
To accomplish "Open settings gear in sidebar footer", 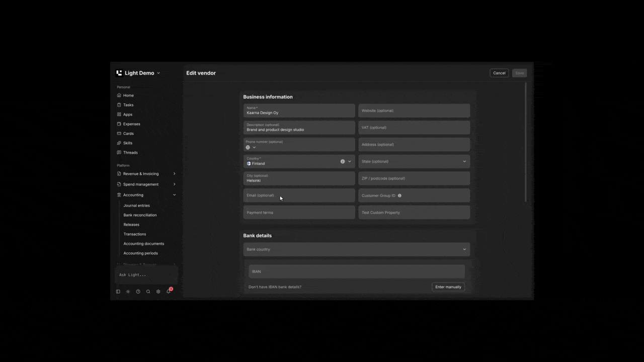I will coord(158,292).
